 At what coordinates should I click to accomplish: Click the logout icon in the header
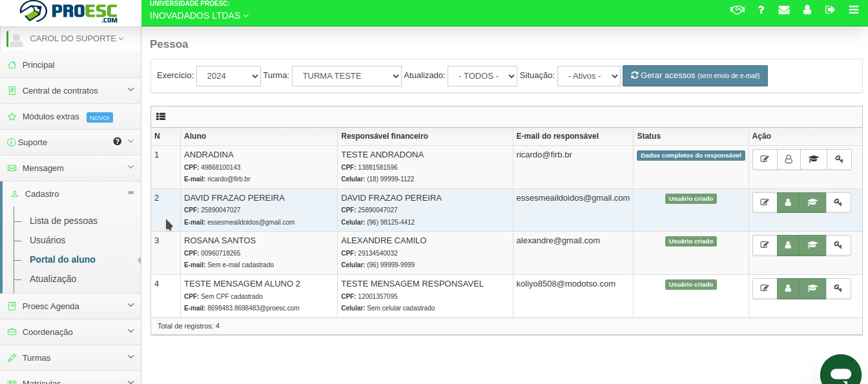click(831, 10)
